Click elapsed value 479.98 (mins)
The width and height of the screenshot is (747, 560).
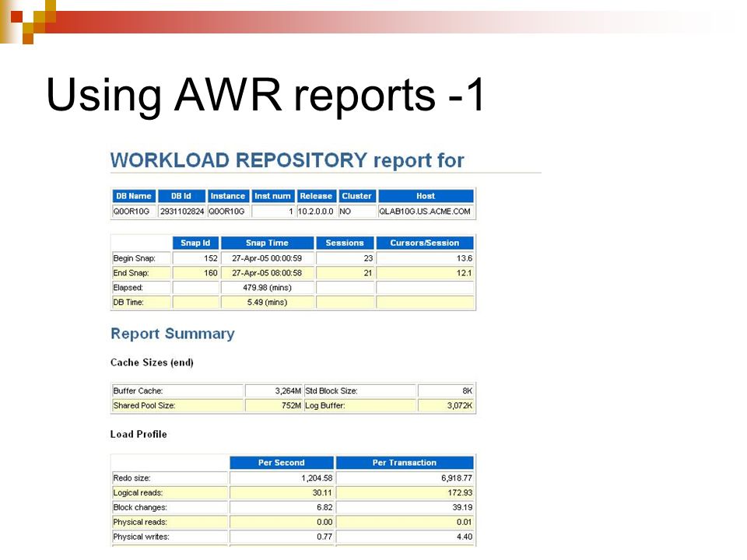(x=267, y=288)
